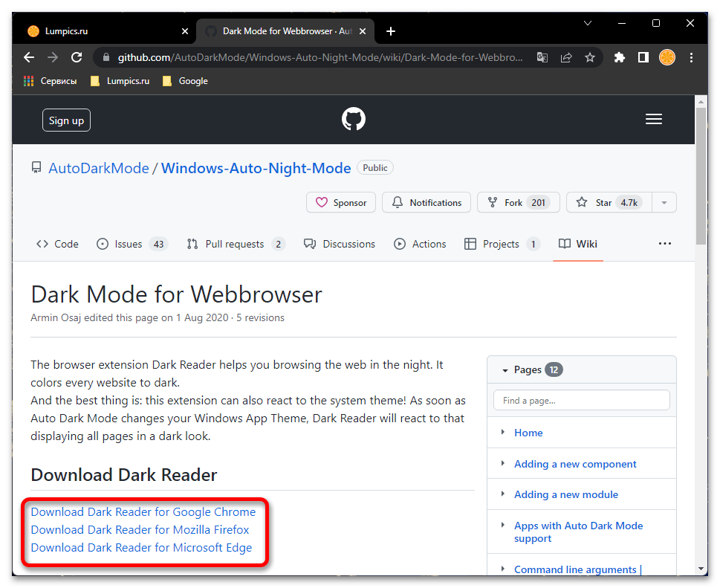720x588 pixels.
Task: Open the Star lists dropdown arrow
Action: (x=664, y=203)
